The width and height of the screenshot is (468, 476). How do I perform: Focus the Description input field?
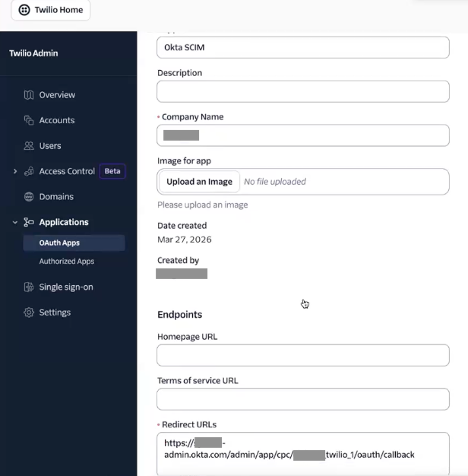click(303, 91)
